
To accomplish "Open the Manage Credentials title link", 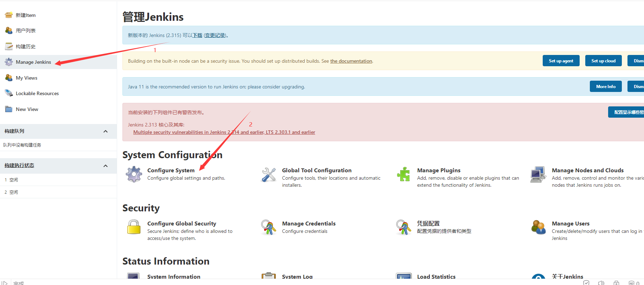I will pos(309,223).
